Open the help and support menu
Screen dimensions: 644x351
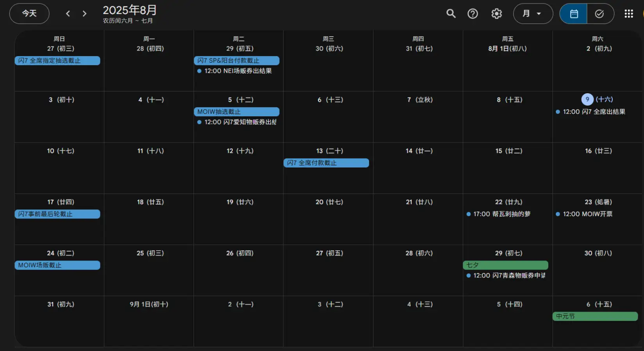click(473, 14)
